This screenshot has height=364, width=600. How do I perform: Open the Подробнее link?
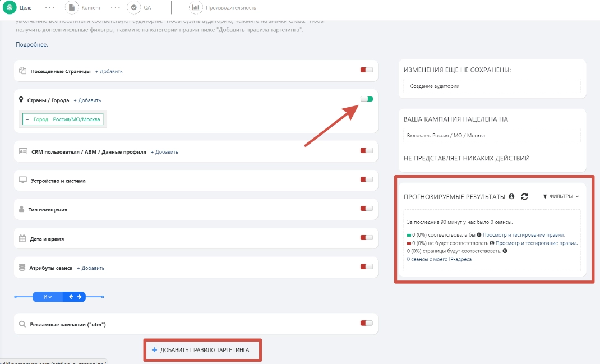click(31, 44)
